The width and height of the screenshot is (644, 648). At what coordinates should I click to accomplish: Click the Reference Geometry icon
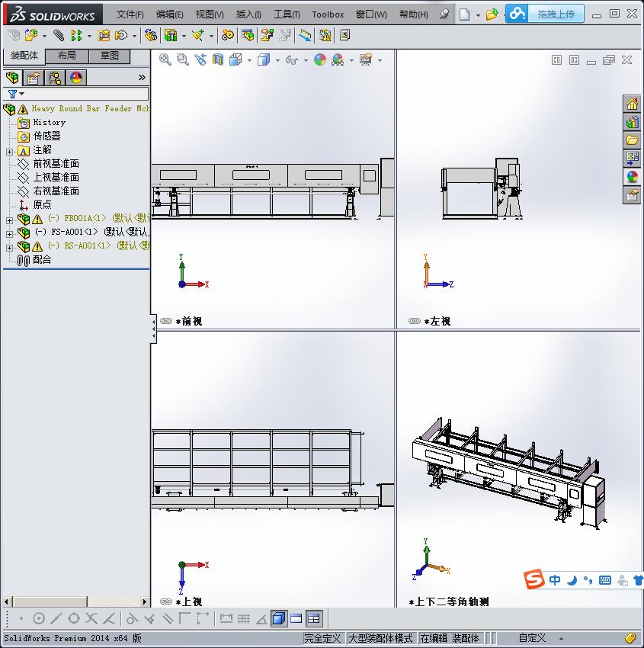[x=198, y=36]
